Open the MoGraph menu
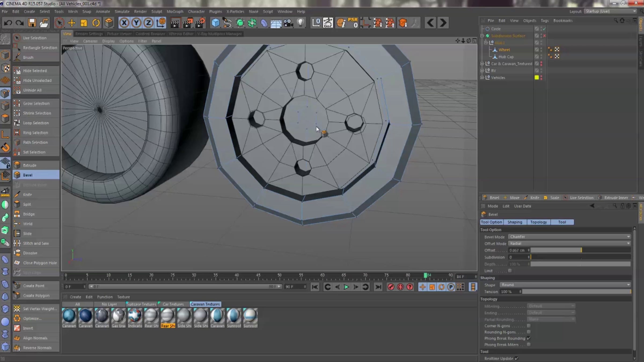This screenshot has height=362, width=644. click(175, 12)
